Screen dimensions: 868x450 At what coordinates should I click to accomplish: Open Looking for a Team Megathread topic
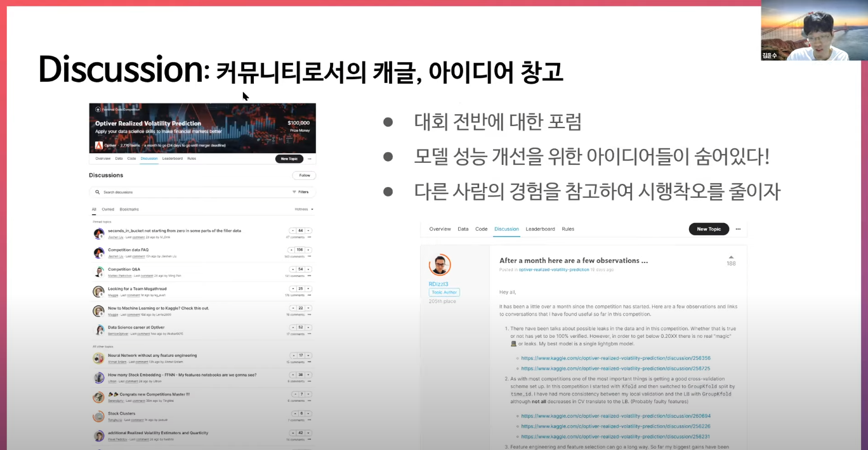[137, 288]
